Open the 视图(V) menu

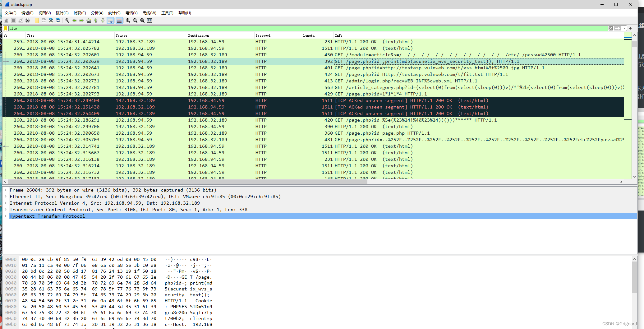click(x=44, y=13)
